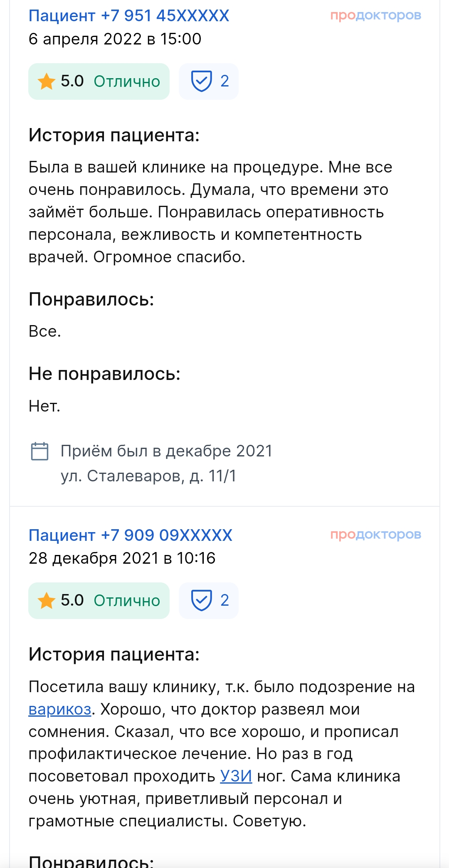Click shield checkmark icon in second review

point(201,600)
